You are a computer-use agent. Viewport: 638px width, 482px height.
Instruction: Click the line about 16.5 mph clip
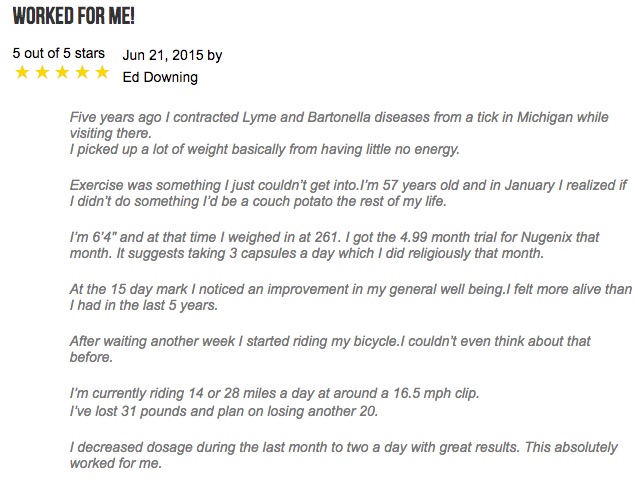point(274,393)
